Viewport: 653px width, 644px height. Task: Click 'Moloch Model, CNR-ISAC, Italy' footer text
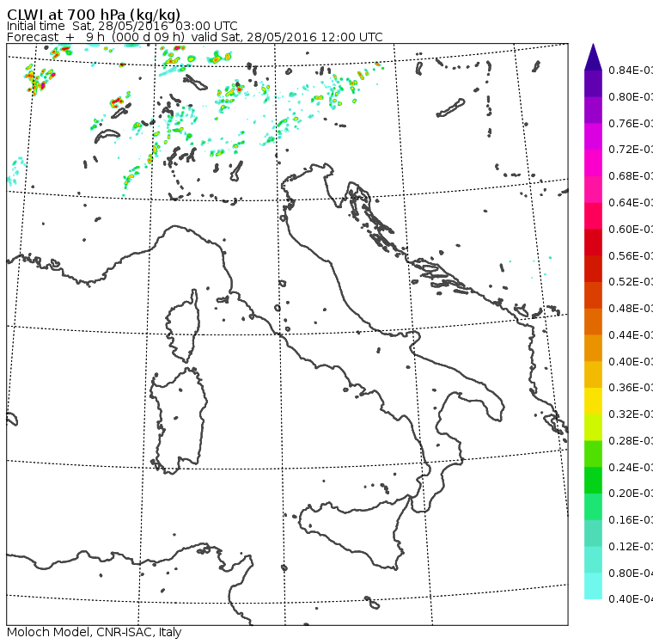(95, 632)
